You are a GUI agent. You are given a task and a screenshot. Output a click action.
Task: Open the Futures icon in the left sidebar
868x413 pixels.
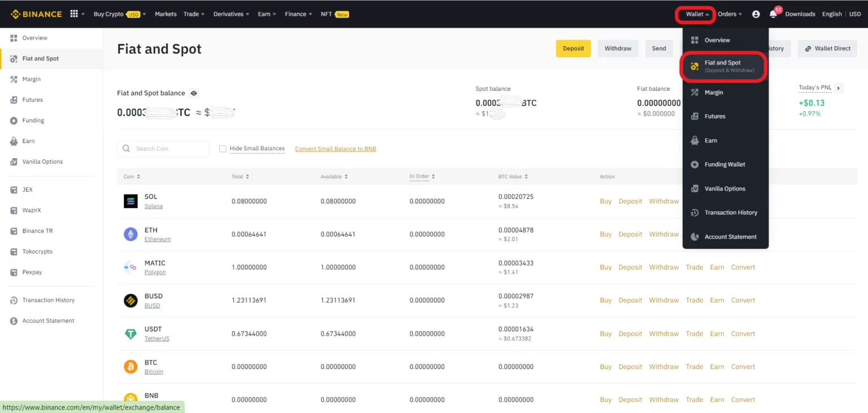click(x=14, y=100)
